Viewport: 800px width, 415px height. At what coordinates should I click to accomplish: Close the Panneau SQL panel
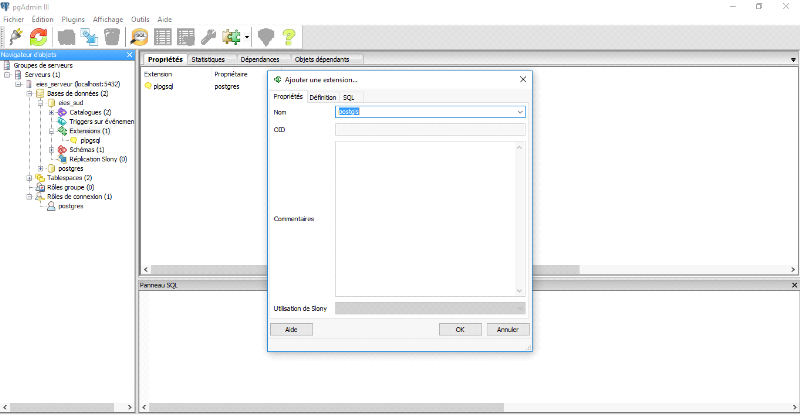(x=794, y=285)
